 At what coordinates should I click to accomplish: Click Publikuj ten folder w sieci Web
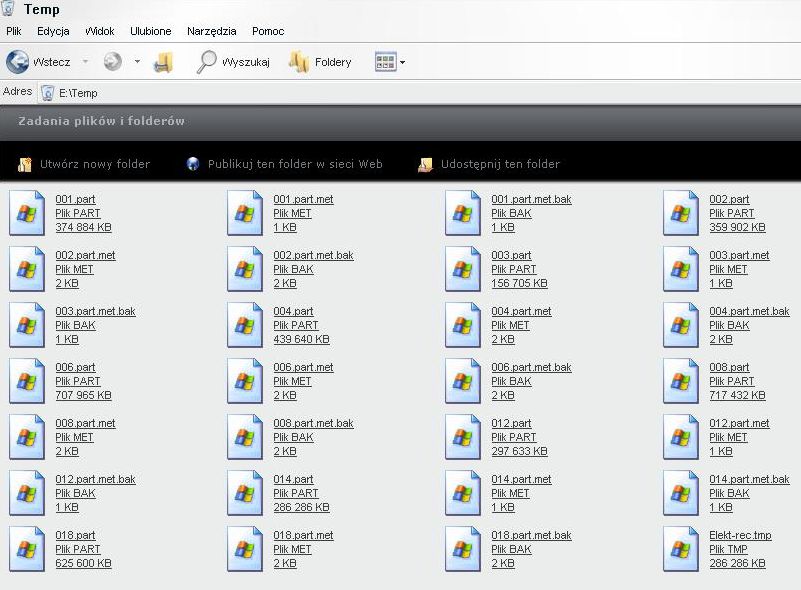coord(295,164)
